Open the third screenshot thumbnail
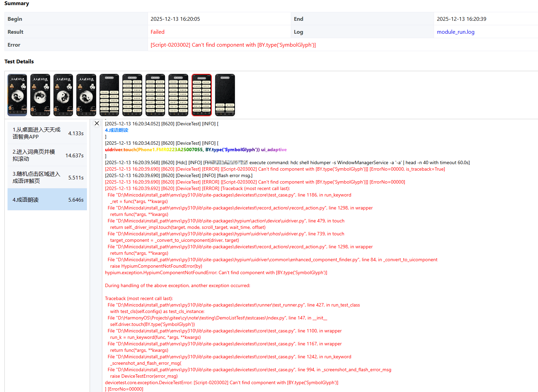Screen dimensions: 538x392 [63, 95]
